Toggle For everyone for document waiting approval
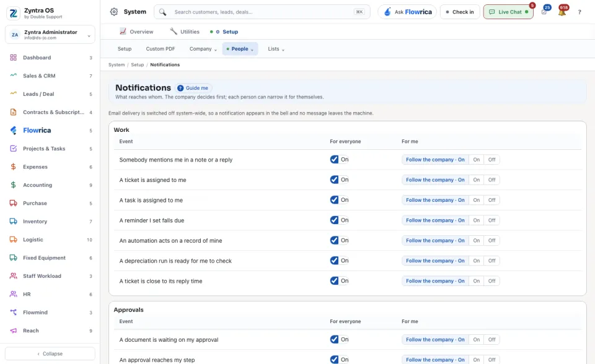 point(334,339)
